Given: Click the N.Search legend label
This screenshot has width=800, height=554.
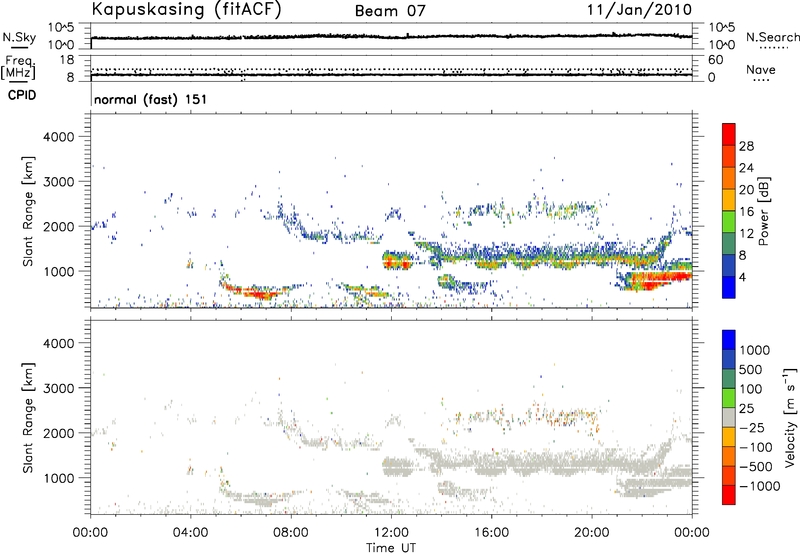Looking at the screenshot, I should [772, 37].
